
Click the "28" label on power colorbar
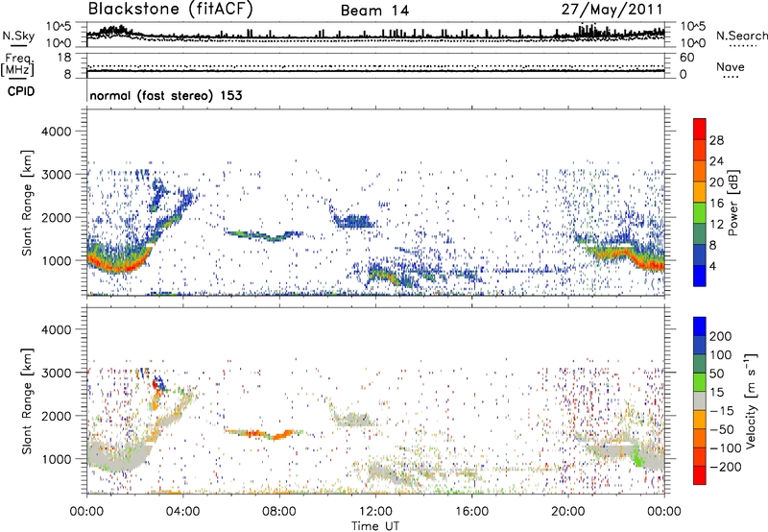point(716,140)
